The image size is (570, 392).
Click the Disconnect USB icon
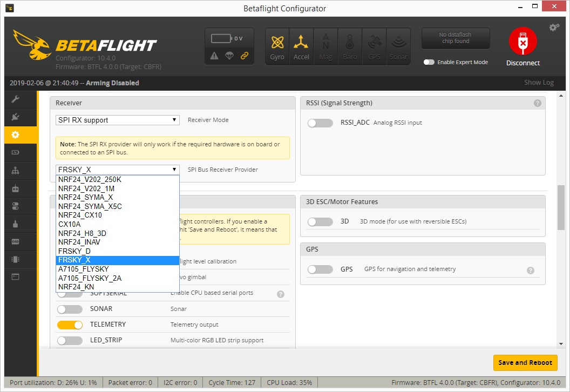[x=522, y=41]
